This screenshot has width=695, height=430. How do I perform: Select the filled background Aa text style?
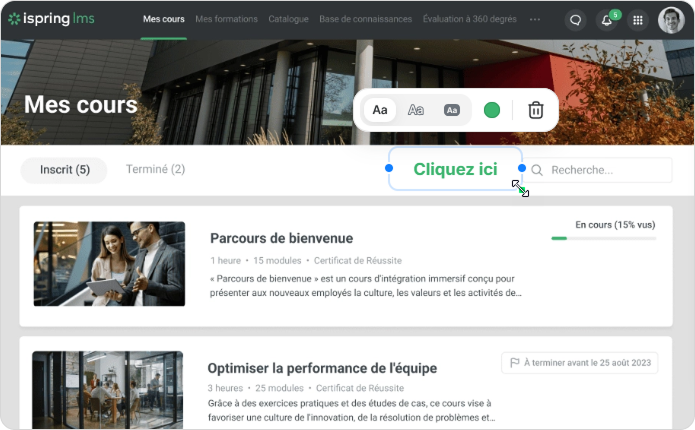(452, 110)
